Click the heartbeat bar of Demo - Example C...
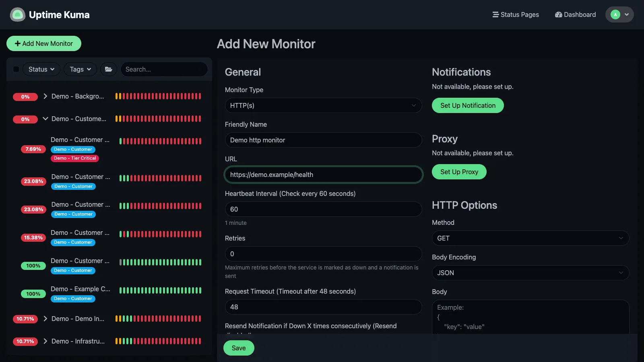 (160, 290)
